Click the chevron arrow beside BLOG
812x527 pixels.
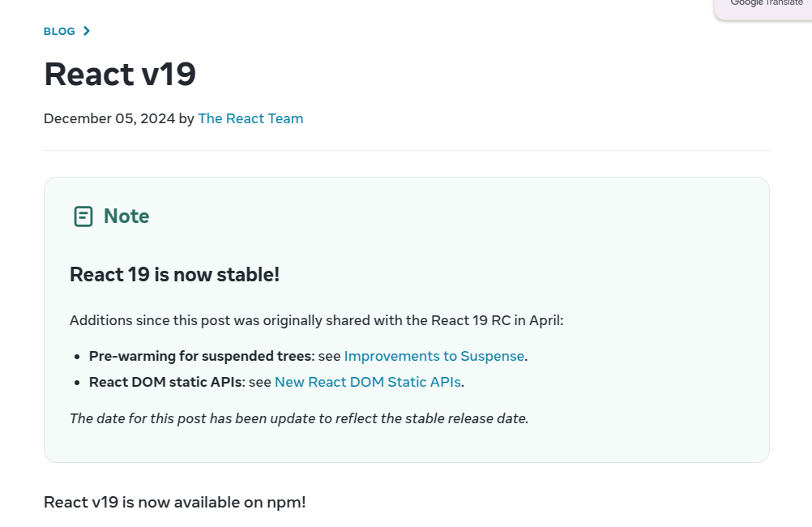[87, 31]
